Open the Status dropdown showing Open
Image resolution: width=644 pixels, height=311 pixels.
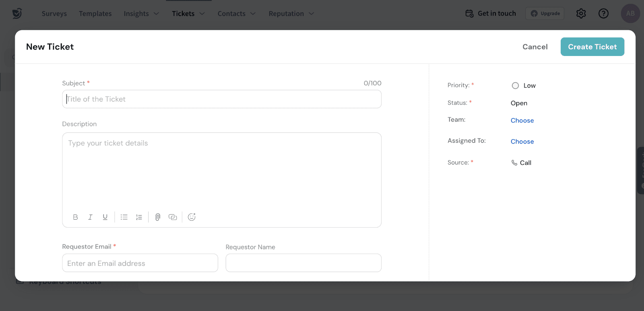tap(519, 103)
